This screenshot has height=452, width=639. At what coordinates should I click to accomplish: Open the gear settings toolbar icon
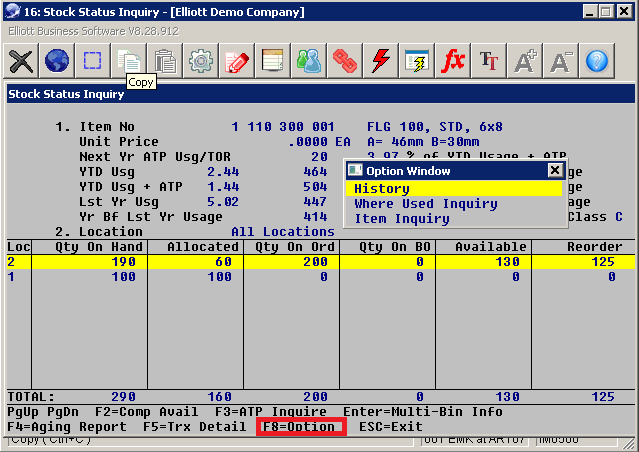(200, 61)
